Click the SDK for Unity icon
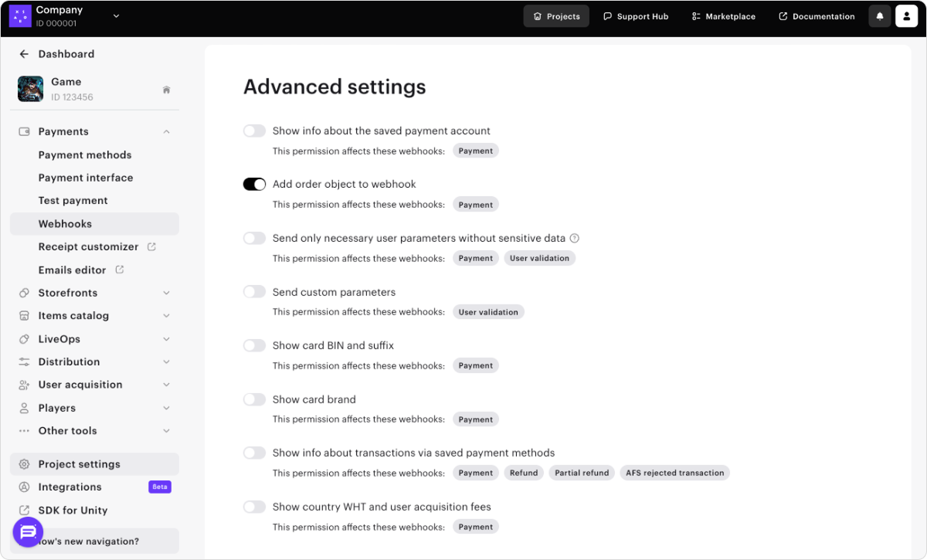The image size is (927, 560). click(24, 511)
